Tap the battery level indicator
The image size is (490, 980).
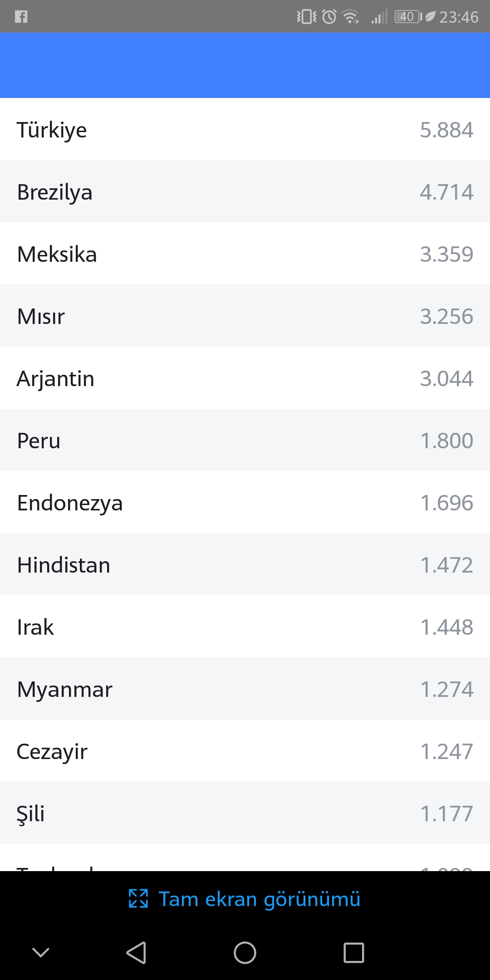tap(408, 17)
